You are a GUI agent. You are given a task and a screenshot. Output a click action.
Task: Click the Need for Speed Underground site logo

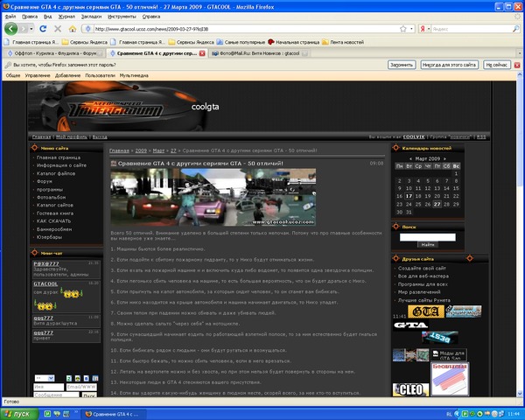117,109
